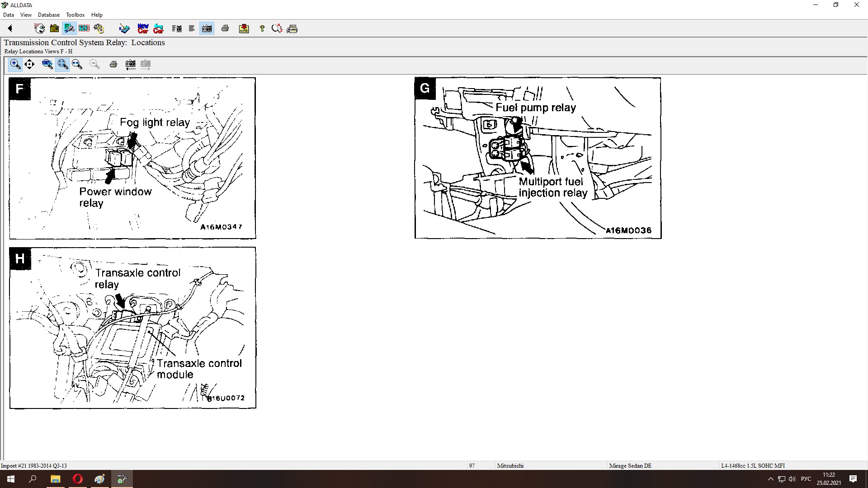Open the A-Z search magnifier icon
Viewport: 868px width, 488px height.
(x=277, y=28)
